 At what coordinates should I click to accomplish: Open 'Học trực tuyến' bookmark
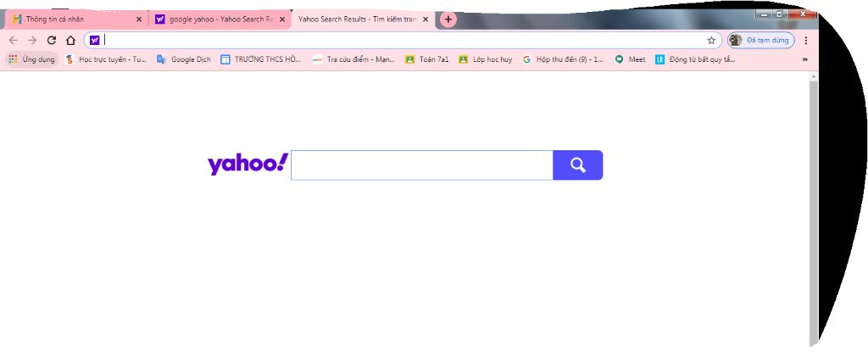click(106, 59)
